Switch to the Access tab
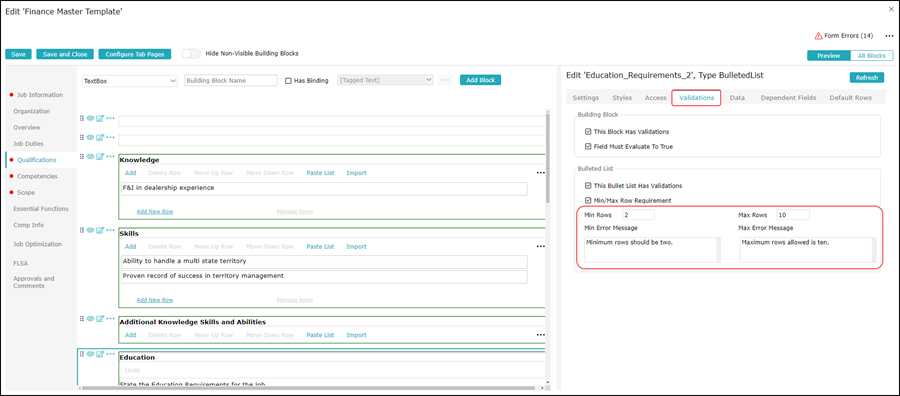 (x=655, y=98)
